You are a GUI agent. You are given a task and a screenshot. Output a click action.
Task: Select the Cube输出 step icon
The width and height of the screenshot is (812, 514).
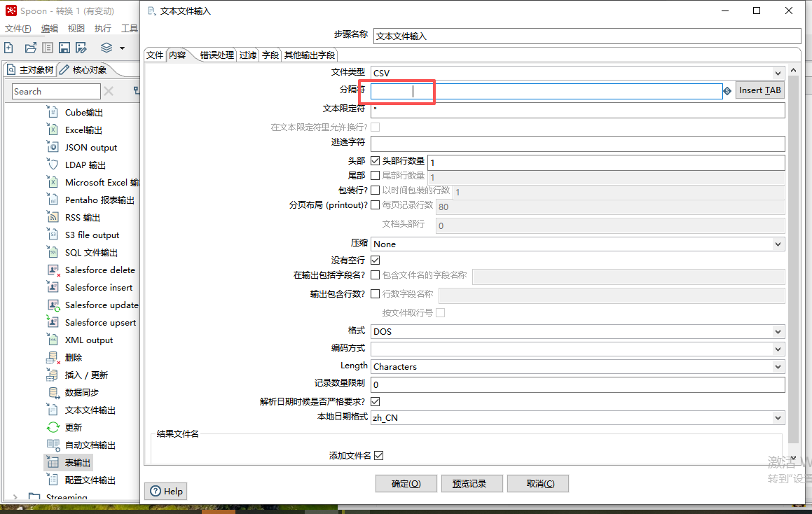point(53,112)
